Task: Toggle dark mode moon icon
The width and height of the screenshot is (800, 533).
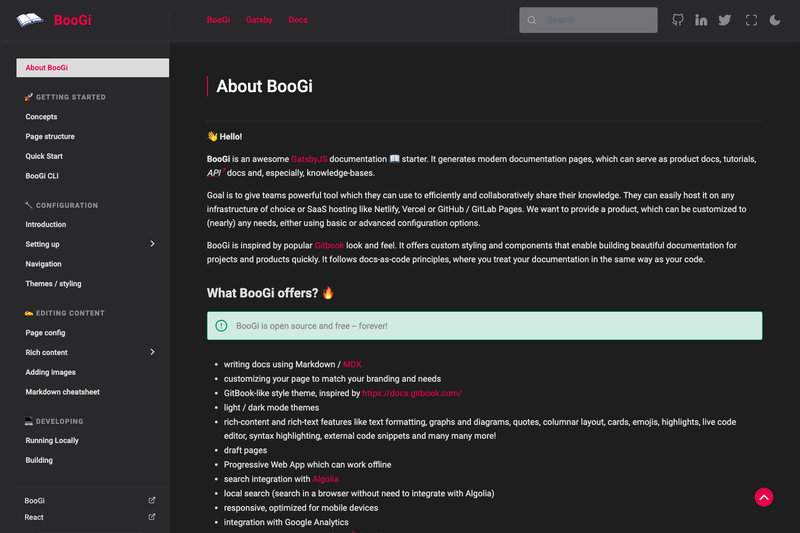Action: [x=774, y=20]
